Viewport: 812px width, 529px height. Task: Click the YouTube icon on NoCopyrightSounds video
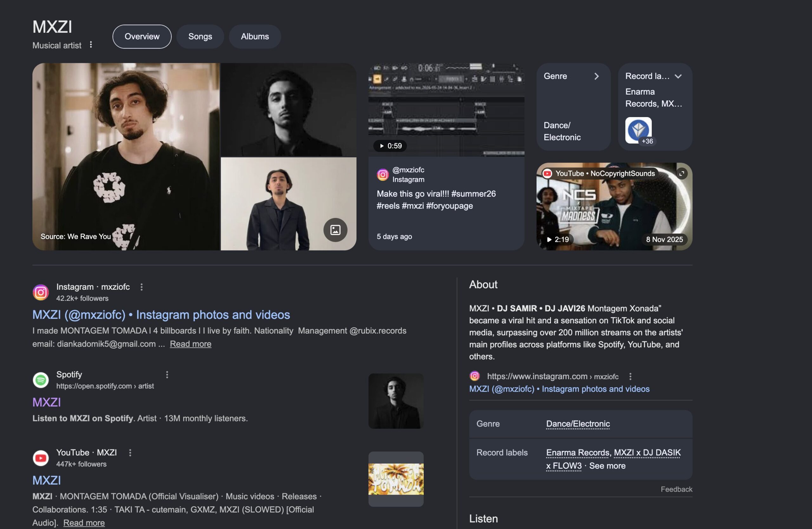tap(547, 173)
